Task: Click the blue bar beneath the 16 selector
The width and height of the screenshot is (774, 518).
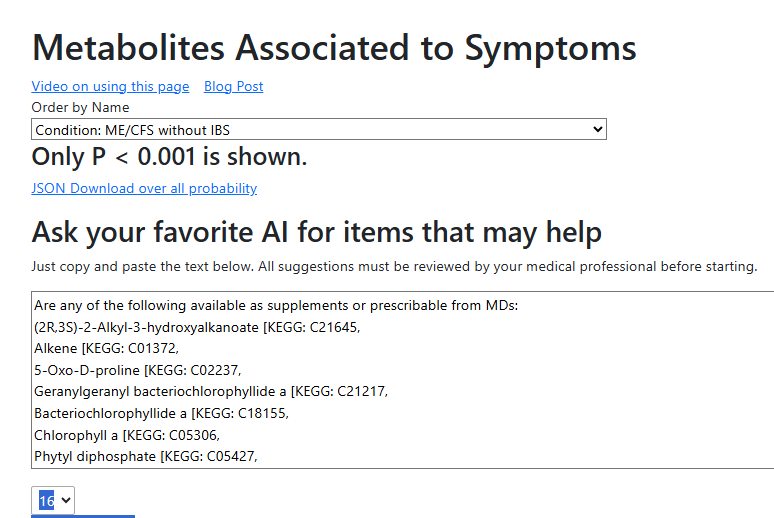Action: (x=83, y=516)
